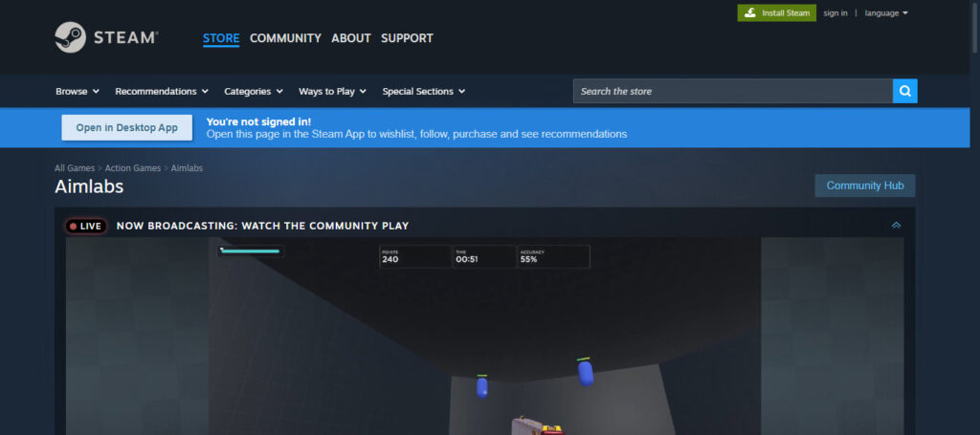Expand the Special Sections menu
980x435 pixels.
[x=424, y=91]
